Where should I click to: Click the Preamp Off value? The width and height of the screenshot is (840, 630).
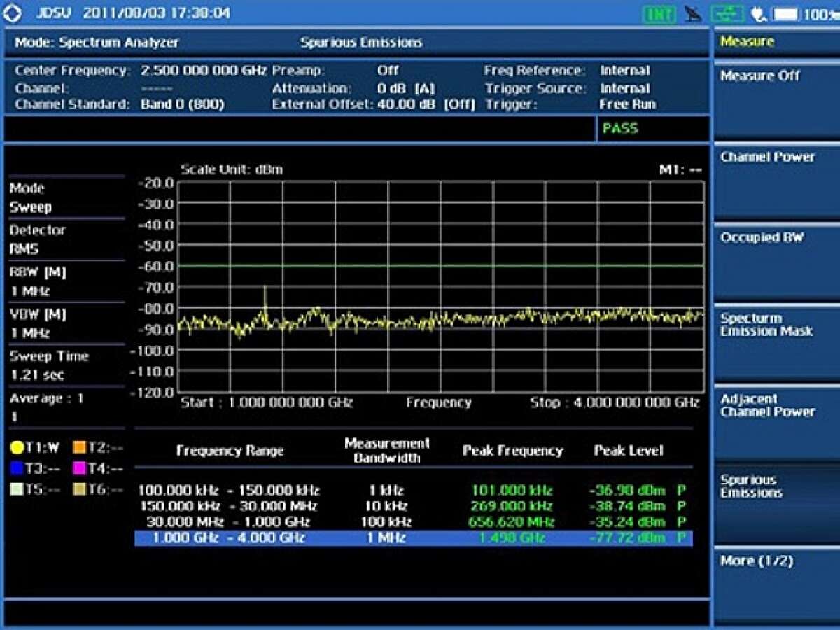(388, 71)
